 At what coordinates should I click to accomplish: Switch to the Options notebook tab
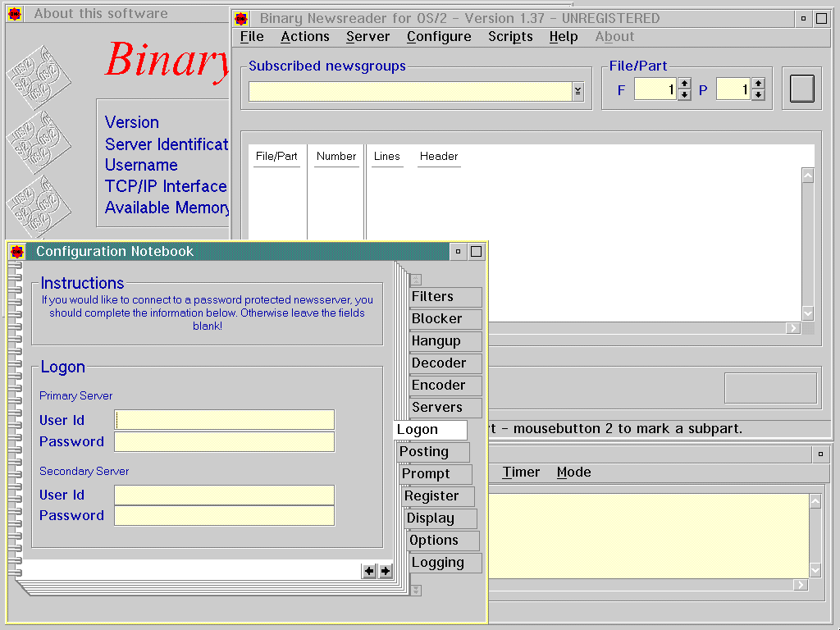[444, 541]
